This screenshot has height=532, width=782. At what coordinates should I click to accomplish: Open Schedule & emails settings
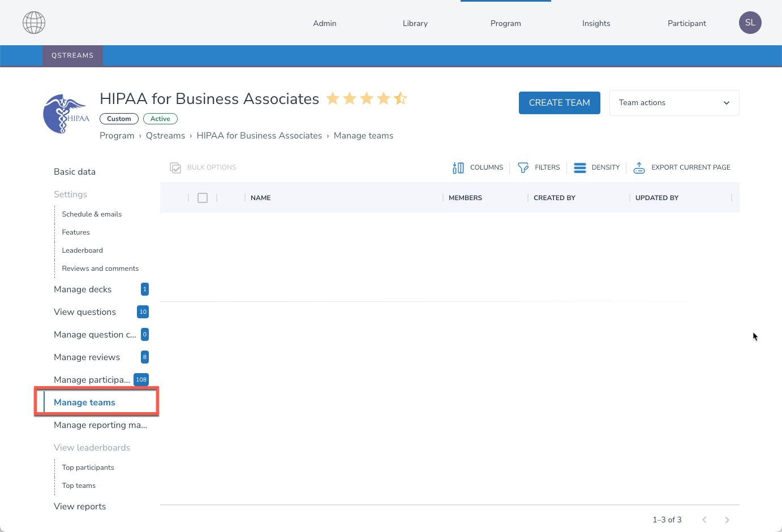click(x=92, y=214)
